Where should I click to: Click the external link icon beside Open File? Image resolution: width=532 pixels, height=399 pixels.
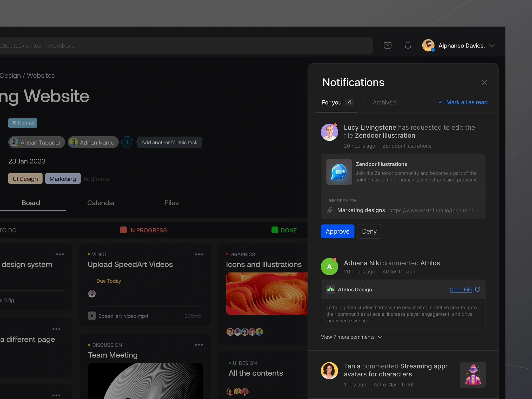[477, 289]
